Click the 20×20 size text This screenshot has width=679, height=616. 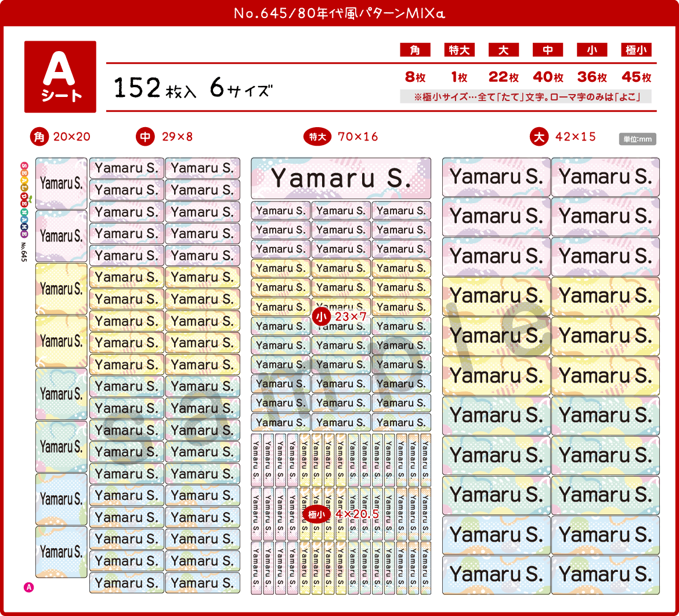72,137
